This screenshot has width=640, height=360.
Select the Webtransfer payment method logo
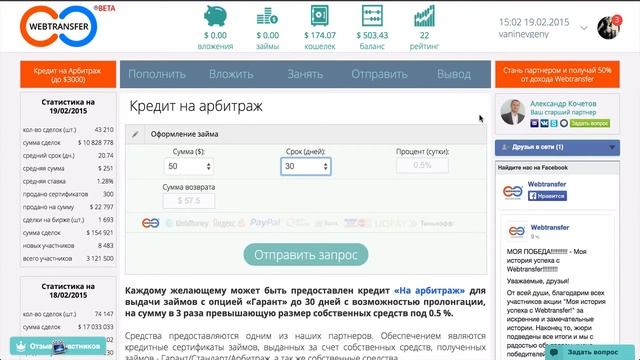151,223
